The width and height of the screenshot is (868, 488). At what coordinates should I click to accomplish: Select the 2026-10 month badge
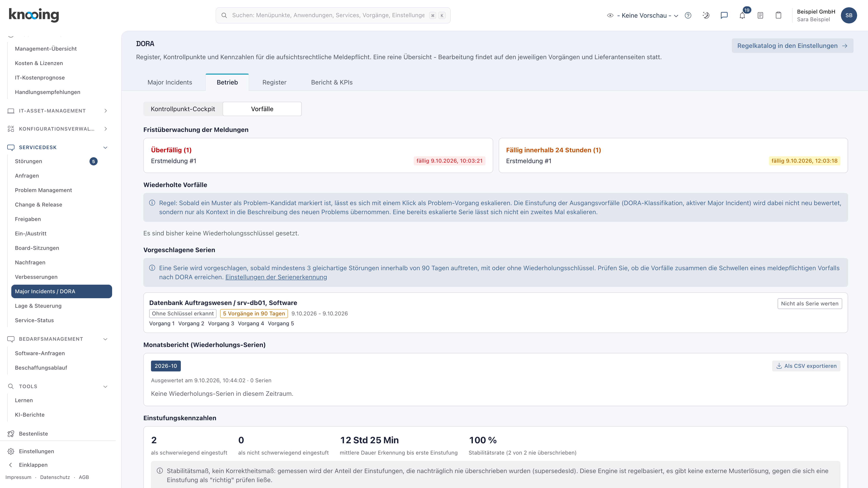pos(166,366)
